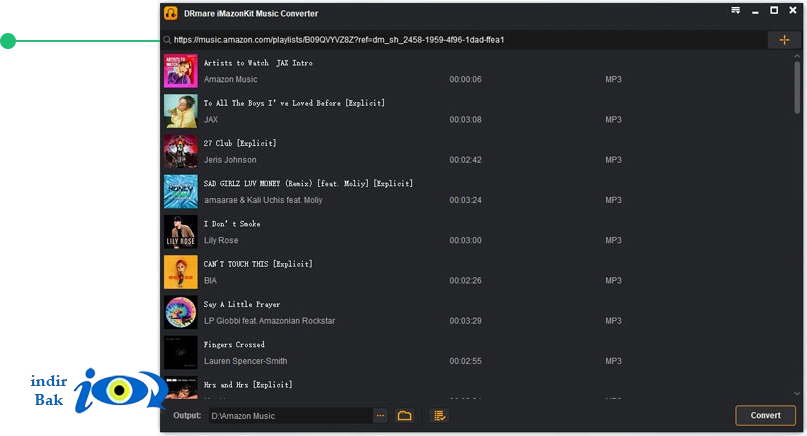
Task: Click track title 27 Club [Explicit]
Action: tap(240, 143)
